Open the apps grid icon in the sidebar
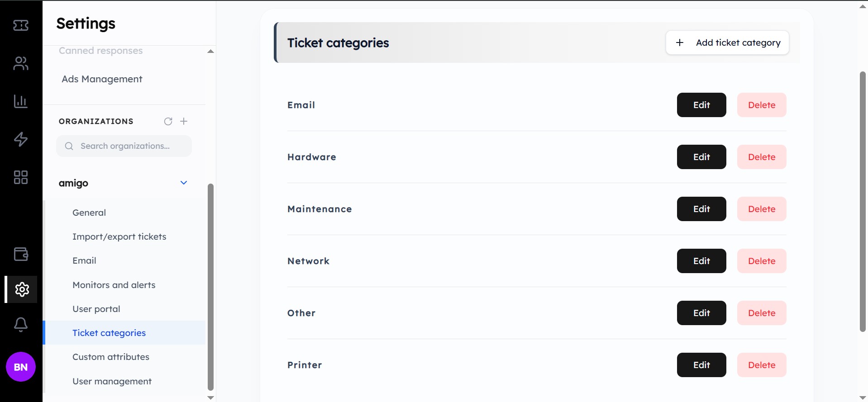Image resolution: width=868 pixels, height=402 pixels. click(20, 177)
